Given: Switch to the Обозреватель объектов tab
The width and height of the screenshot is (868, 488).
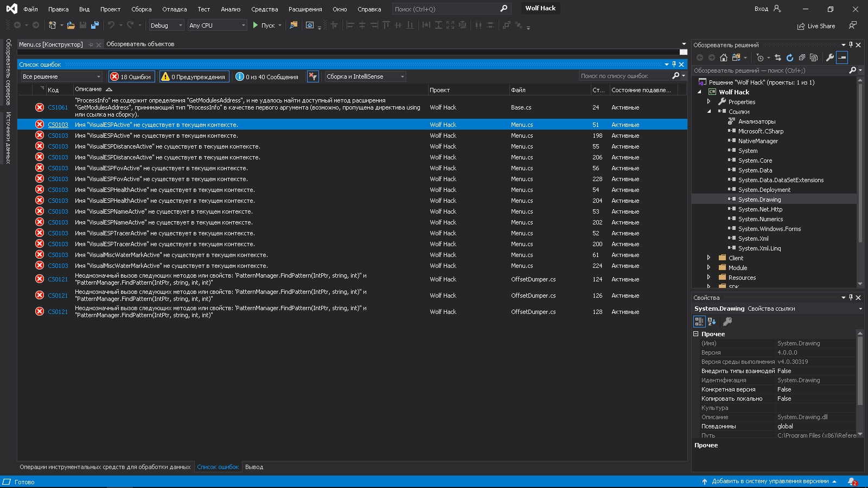Looking at the screenshot, I should (x=140, y=44).
